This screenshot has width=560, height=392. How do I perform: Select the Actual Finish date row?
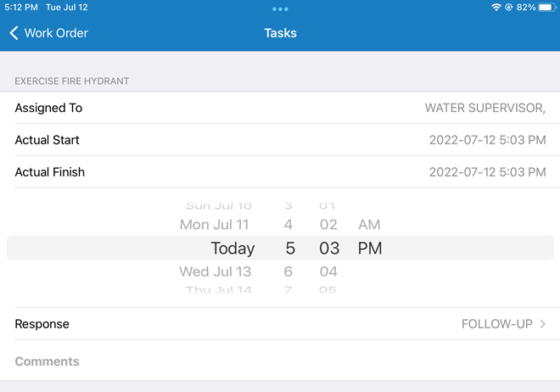(280, 172)
